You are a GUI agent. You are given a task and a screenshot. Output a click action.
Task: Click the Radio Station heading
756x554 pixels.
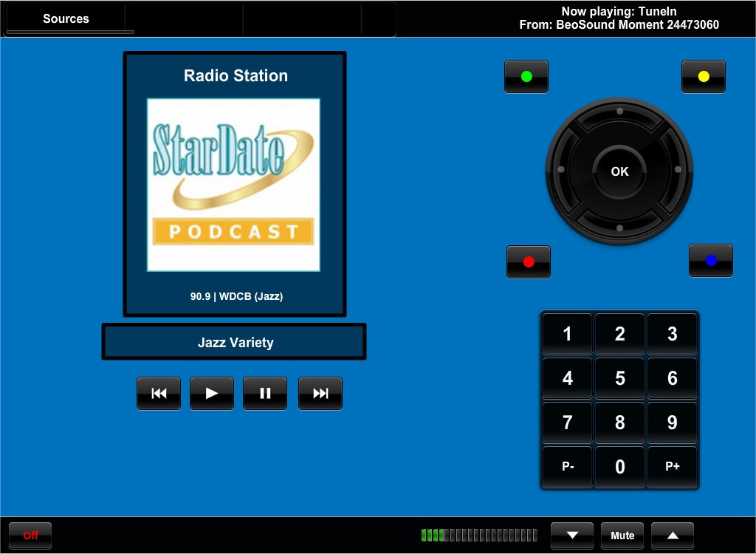coord(236,76)
